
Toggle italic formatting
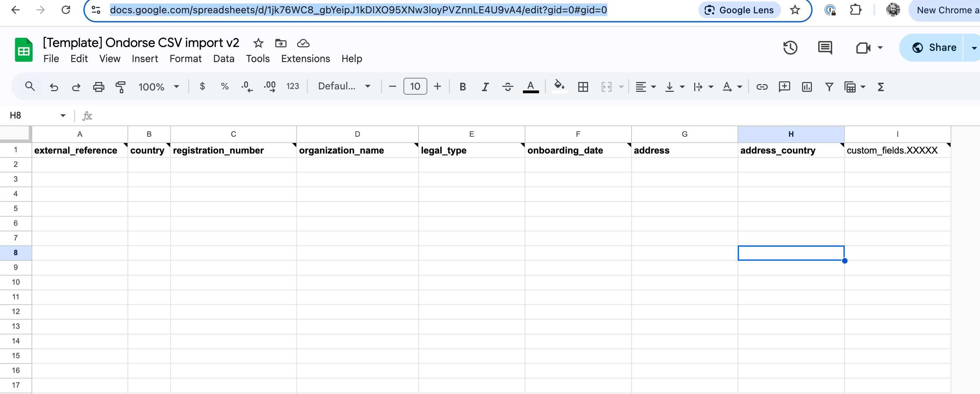click(485, 87)
